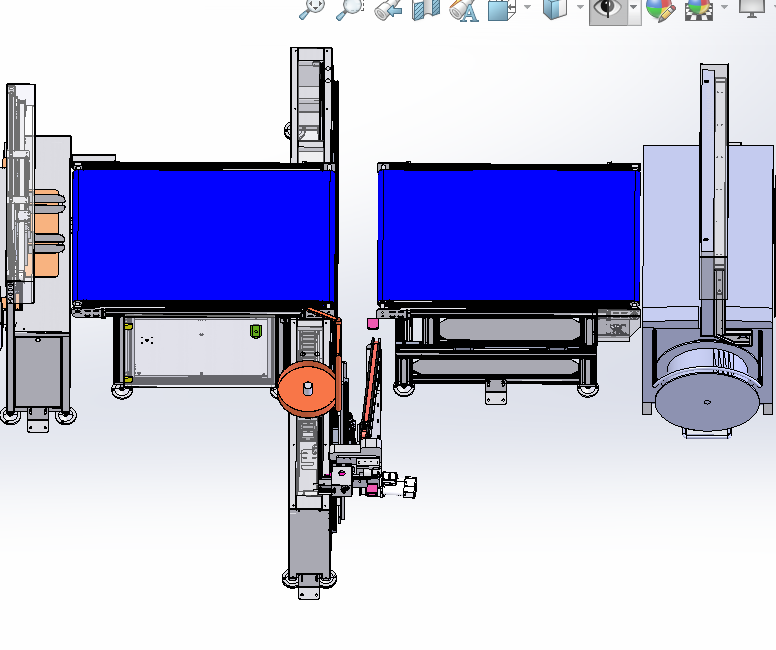Screen dimensions: 776x650
Task: Toggle the Section View tool
Action: (x=426, y=9)
